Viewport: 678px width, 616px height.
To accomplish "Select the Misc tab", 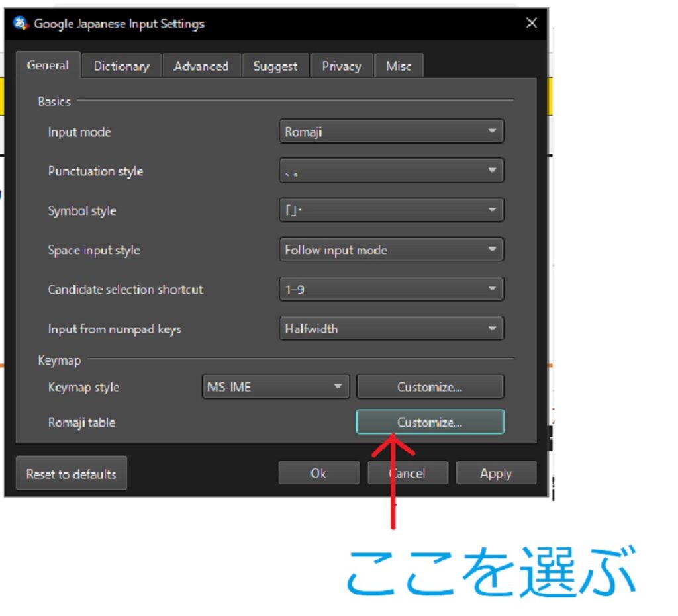I will [x=398, y=66].
